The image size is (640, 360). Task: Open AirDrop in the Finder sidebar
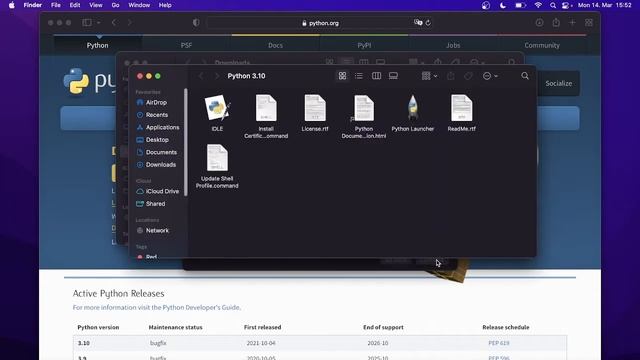pos(156,102)
